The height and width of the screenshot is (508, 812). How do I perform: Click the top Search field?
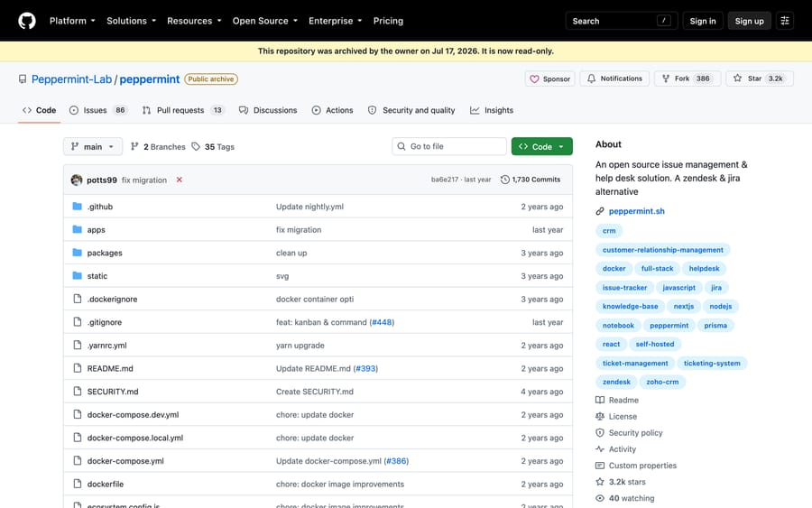click(x=622, y=21)
